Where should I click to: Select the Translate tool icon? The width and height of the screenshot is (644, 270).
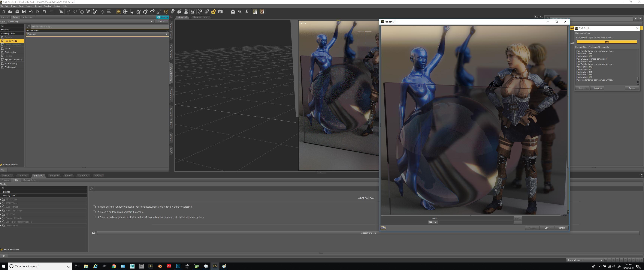point(152,11)
